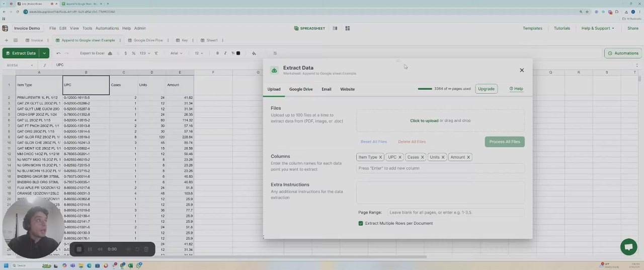Open the all-sheets list hamburger icon

click(x=16, y=40)
